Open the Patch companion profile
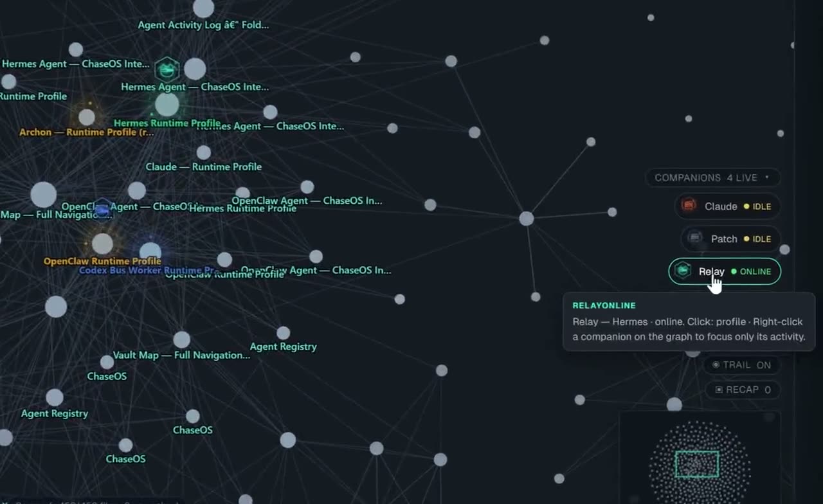823x504 pixels. [730, 239]
